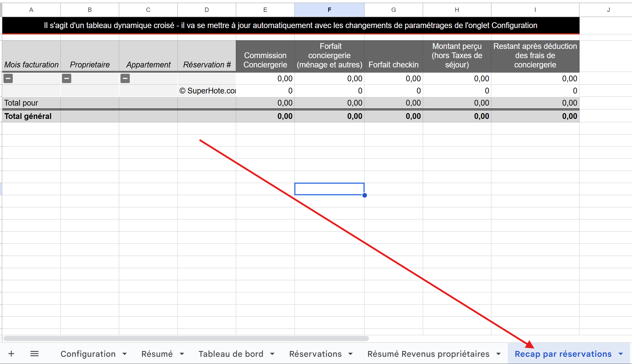Click the horizontal scrollbar thumb
632x364 pixels.
click(185, 338)
